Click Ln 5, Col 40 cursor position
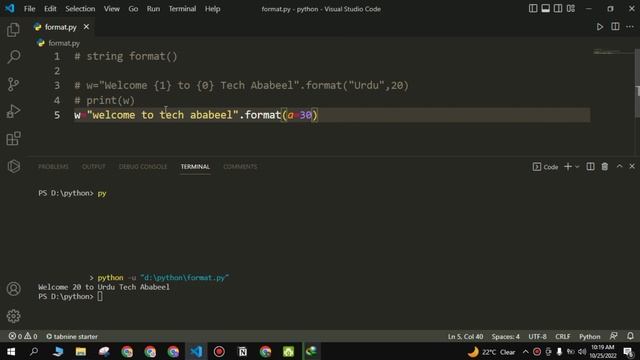The image size is (640, 360). tap(465, 336)
